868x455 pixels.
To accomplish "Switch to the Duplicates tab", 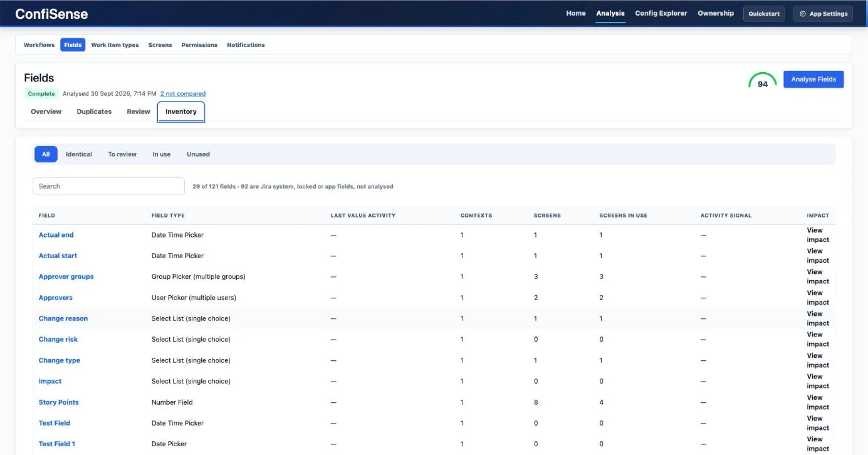I will tap(94, 112).
